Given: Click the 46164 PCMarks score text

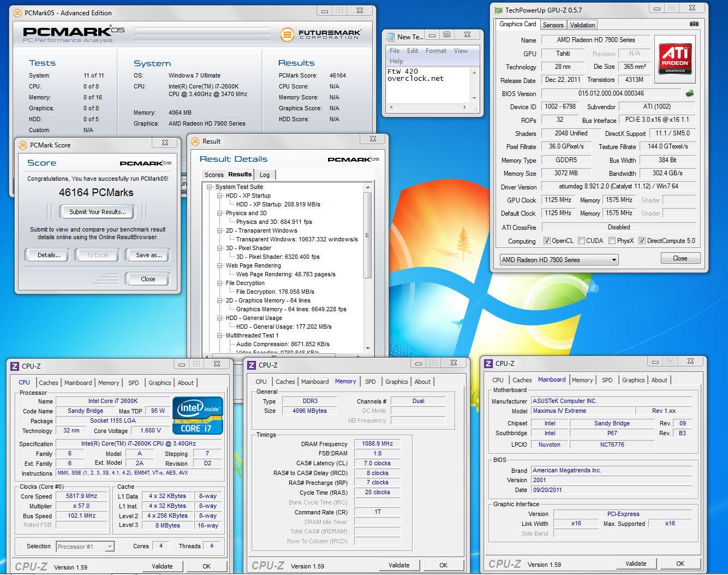Looking at the screenshot, I should pyautogui.click(x=96, y=192).
